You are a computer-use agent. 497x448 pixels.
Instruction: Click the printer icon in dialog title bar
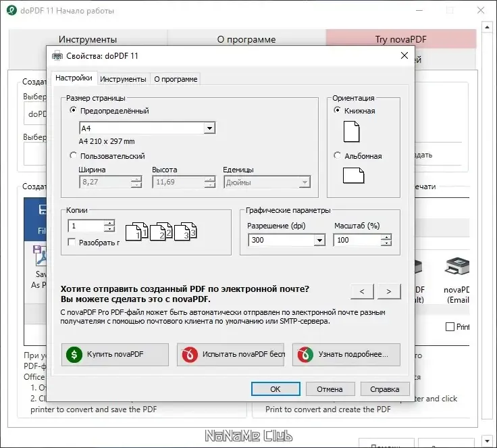pos(57,56)
